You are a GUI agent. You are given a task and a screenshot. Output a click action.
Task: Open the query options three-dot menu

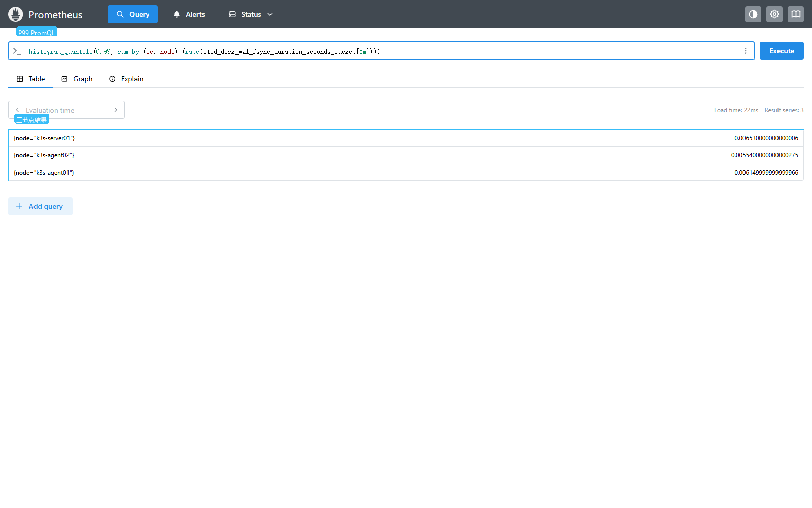[x=746, y=51]
